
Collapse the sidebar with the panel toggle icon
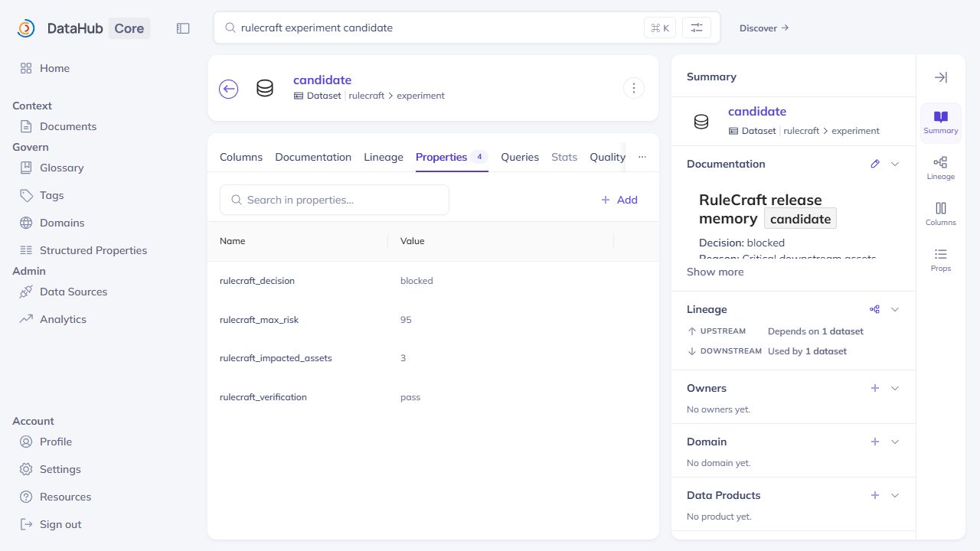pos(183,28)
